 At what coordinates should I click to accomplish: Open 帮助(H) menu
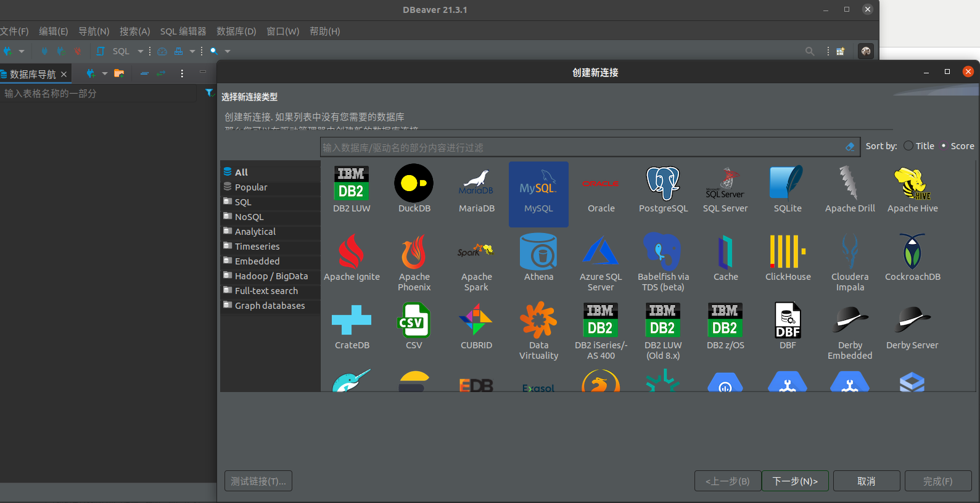(x=325, y=31)
